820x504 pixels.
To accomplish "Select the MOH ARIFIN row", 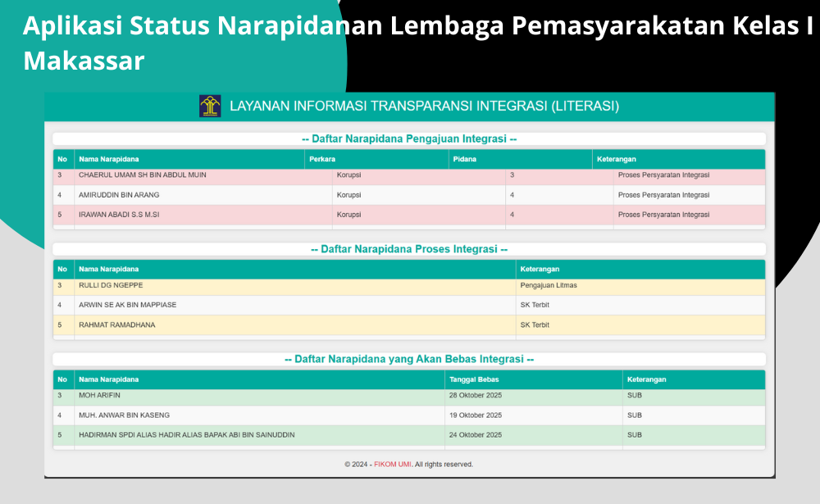I will [x=99, y=395].
